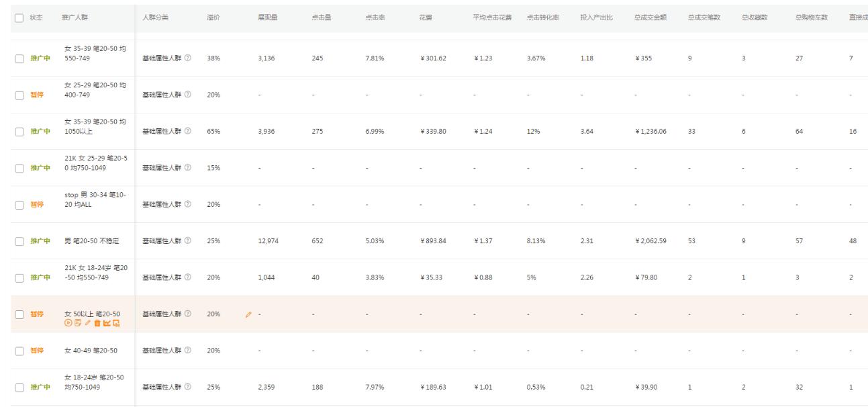Open the edit pencil for 女50以上 笔20-50
This screenshot has height=407, width=868.
click(88, 322)
